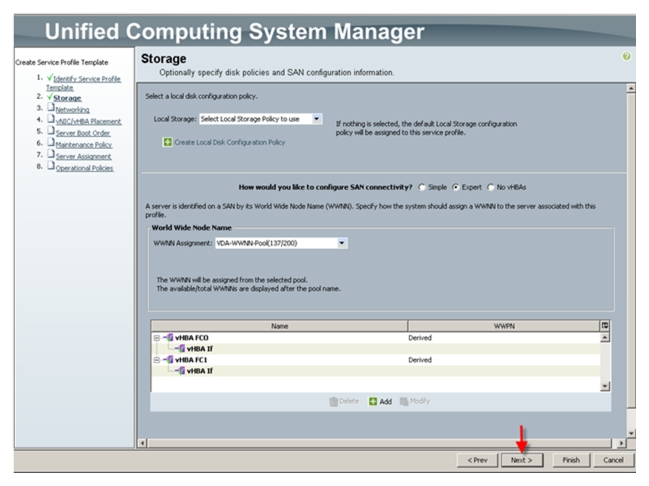
Task: Click the green checkmark beside Storage step
Action: coord(50,97)
